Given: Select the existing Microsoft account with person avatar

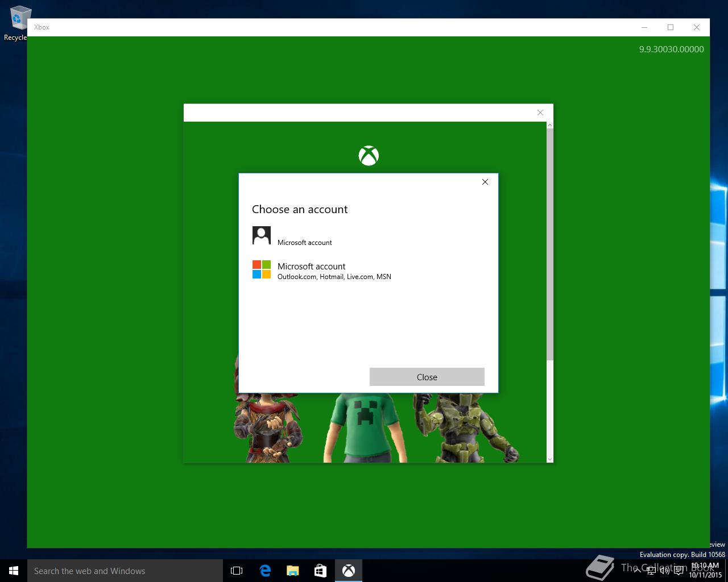Looking at the screenshot, I should pyautogui.click(x=367, y=236).
